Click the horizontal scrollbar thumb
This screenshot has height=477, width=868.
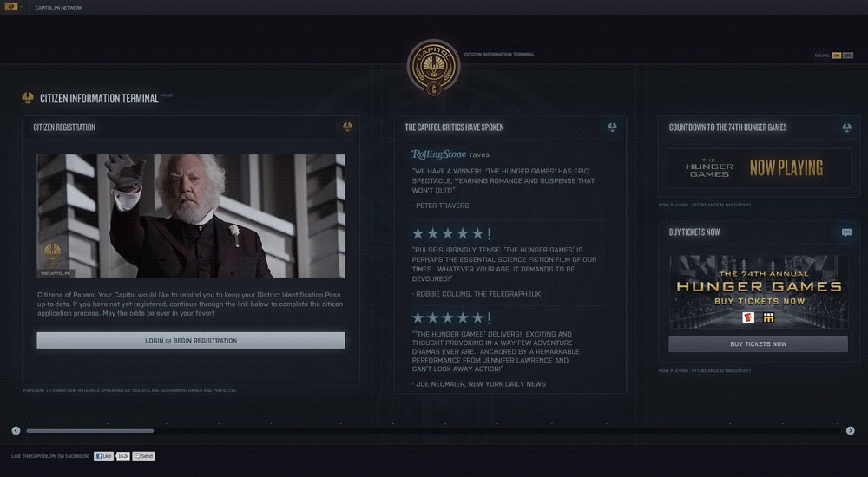click(90, 430)
